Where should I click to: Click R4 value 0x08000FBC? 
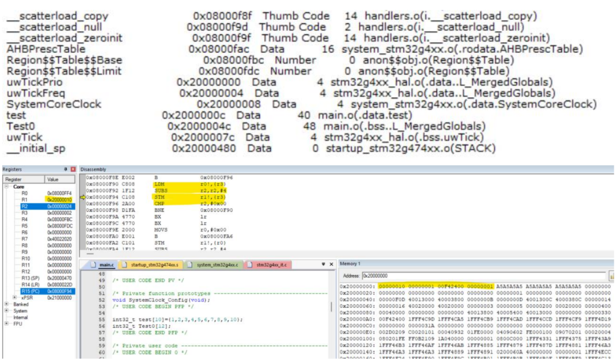[x=59, y=220]
